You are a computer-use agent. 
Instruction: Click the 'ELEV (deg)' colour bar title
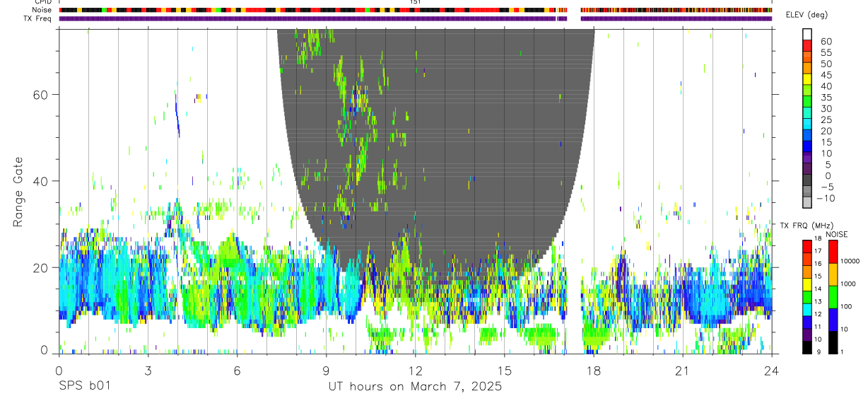(x=808, y=15)
